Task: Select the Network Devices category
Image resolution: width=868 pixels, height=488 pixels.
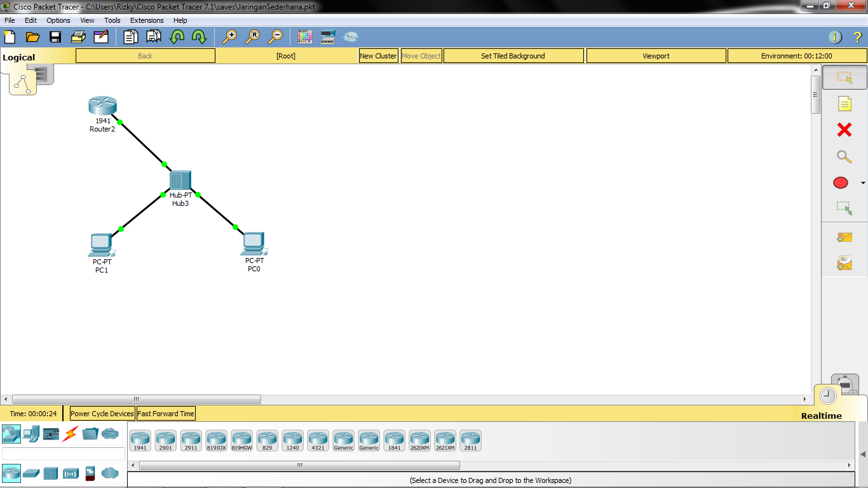Action: (11, 434)
